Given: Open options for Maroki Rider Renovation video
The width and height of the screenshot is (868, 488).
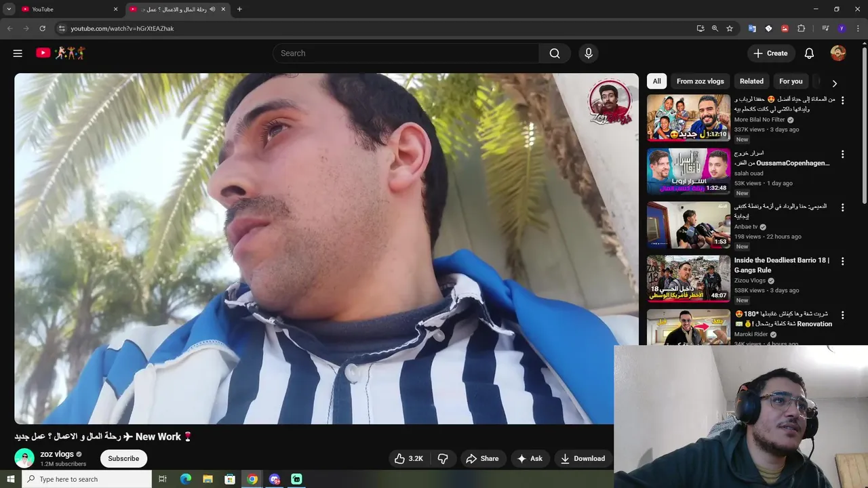Looking at the screenshot, I should [842, 315].
